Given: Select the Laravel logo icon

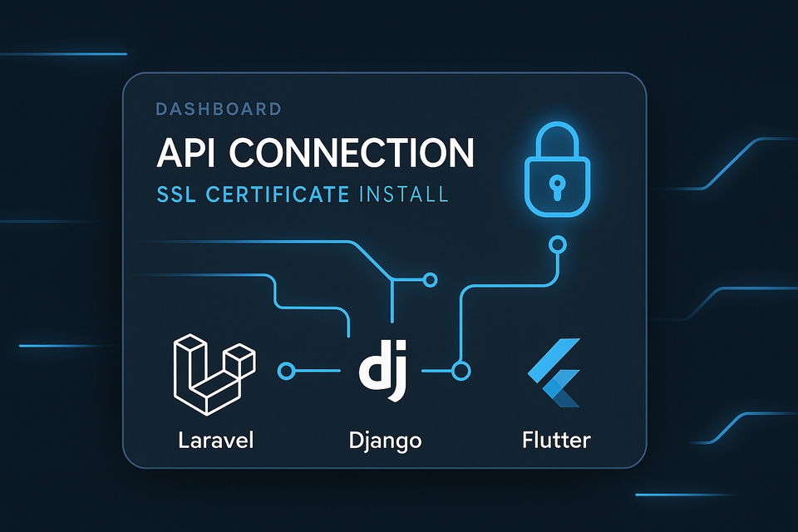Looking at the screenshot, I should [x=214, y=374].
